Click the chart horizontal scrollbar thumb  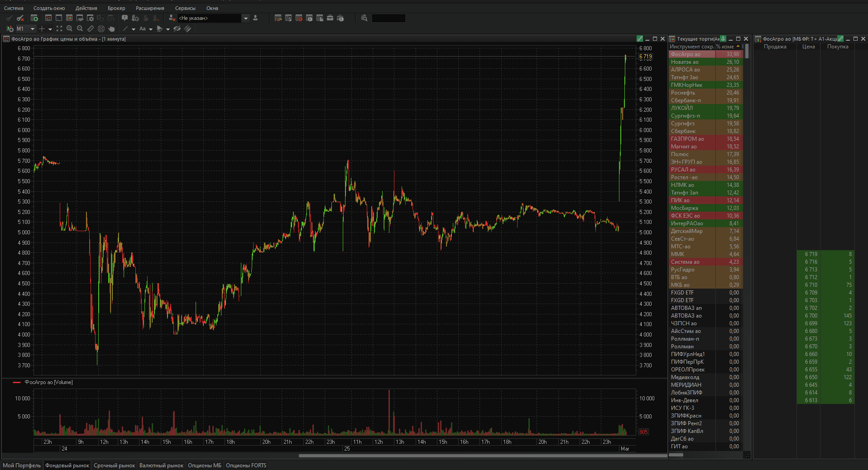[x=482, y=456]
